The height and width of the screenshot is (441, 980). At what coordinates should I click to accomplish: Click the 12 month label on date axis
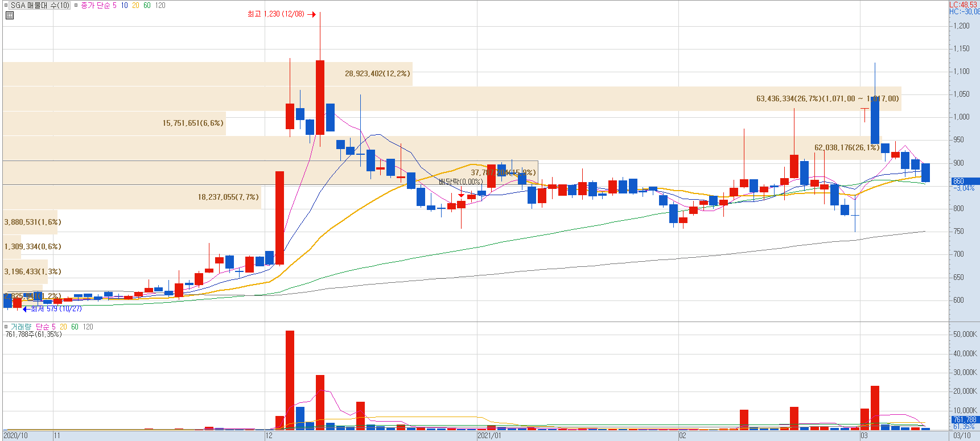pyautogui.click(x=269, y=436)
